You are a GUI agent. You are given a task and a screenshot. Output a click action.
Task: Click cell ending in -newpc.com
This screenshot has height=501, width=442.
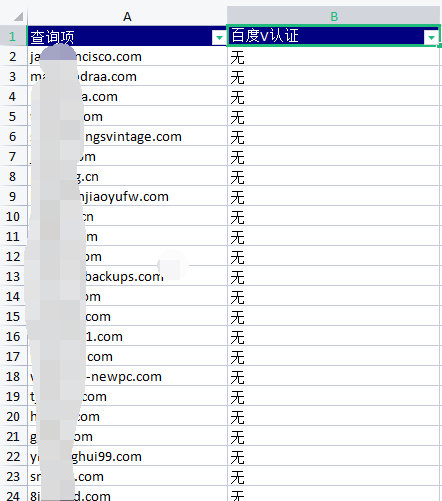coord(127,376)
